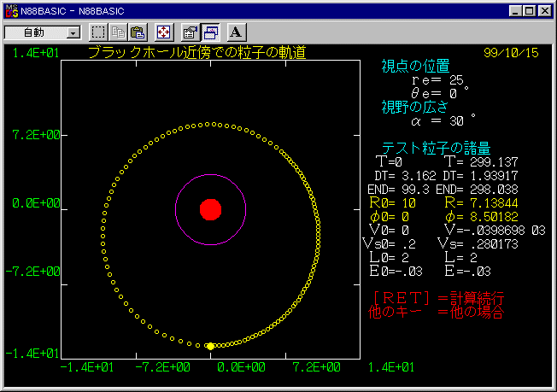
Task: Switch to full screen mode icon
Action: [x=163, y=32]
